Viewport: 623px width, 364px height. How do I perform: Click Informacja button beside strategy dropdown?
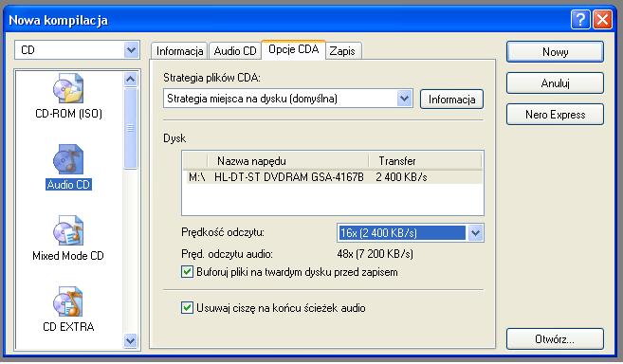tap(451, 99)
